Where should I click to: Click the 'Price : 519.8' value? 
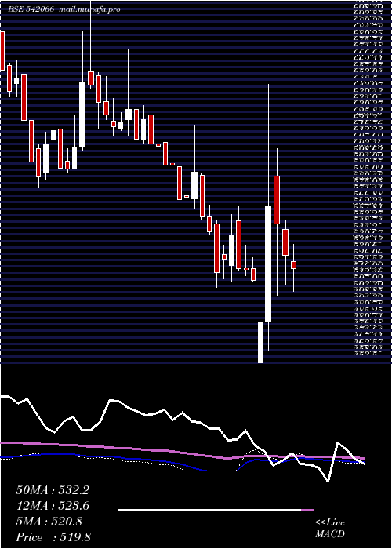click(53, 537)
